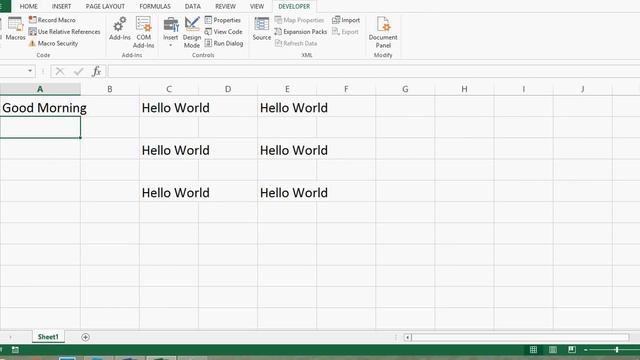Click the formula bar Enter checkmark
The height and width of the screenshot is (360, 640).
pos(78,71)
